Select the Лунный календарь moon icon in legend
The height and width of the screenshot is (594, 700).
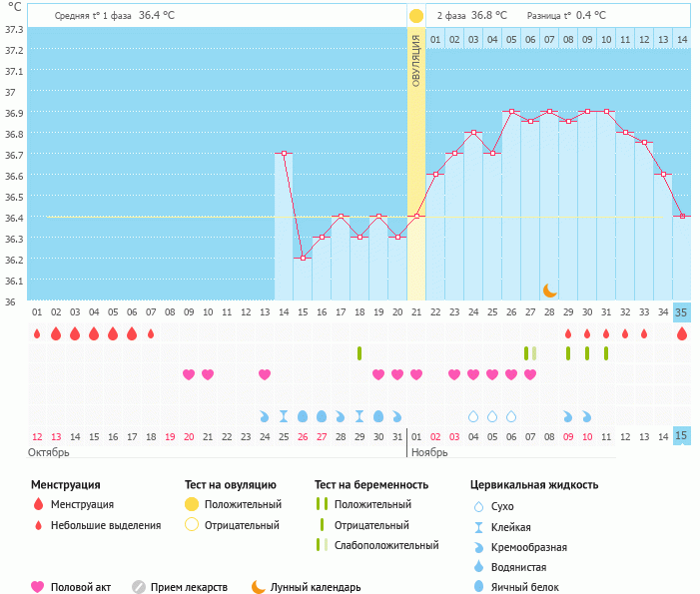(258, 587)
